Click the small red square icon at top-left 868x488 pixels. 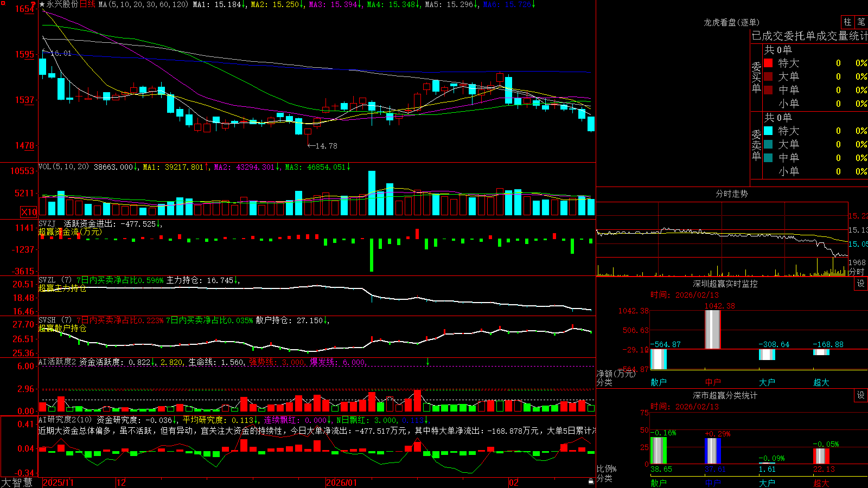pos(3,3)
